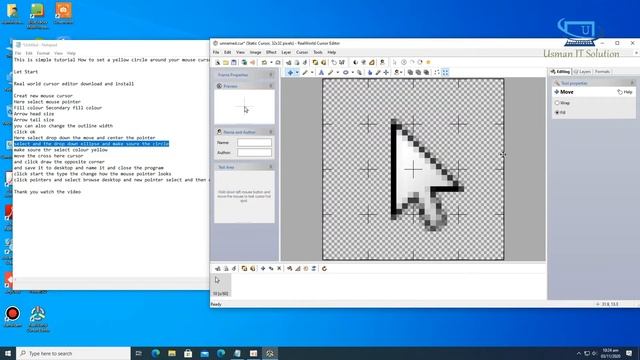Screen dimensions: 640x360
Task: Click the Windows Start button
Action: tap(8, 353)
